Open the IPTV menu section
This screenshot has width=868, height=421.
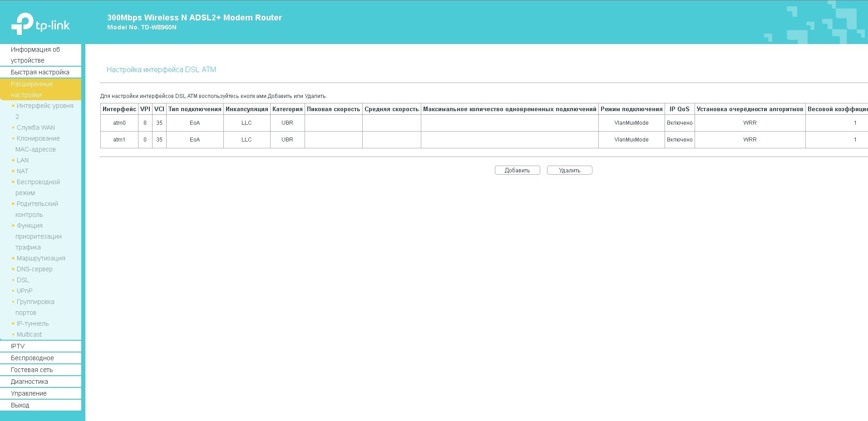[x=18, y=346]
